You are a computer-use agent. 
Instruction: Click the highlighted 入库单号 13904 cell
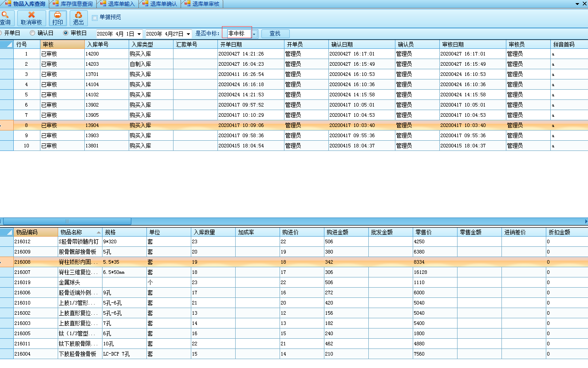(x=107, y=125)
